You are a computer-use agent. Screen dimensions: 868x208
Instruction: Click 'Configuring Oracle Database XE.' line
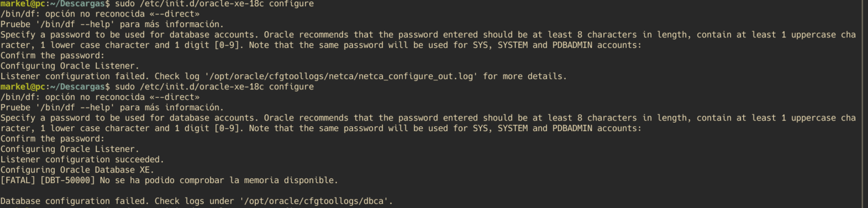77,170
